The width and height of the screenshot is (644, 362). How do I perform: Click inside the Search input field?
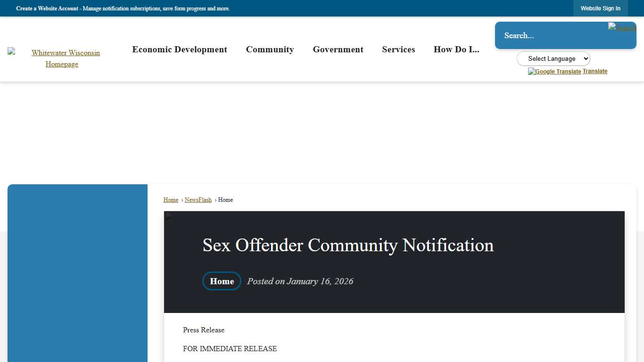(542, 35)
